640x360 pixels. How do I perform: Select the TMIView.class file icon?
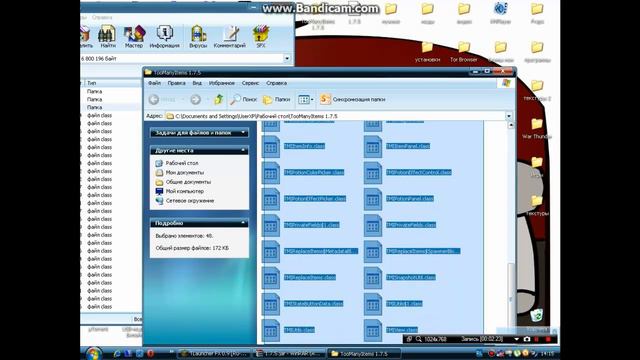[373, 330]
